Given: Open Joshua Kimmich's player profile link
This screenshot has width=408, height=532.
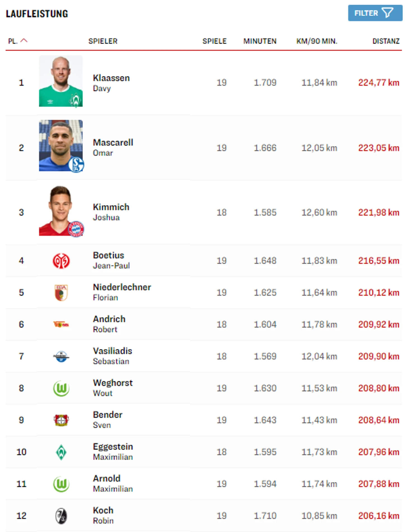Looking at the screenshot, I should (111, 207).
